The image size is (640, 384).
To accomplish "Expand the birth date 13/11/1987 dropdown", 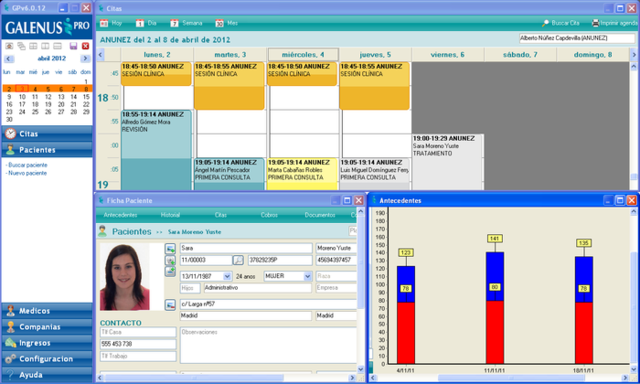I will click(x=227, y=276).
